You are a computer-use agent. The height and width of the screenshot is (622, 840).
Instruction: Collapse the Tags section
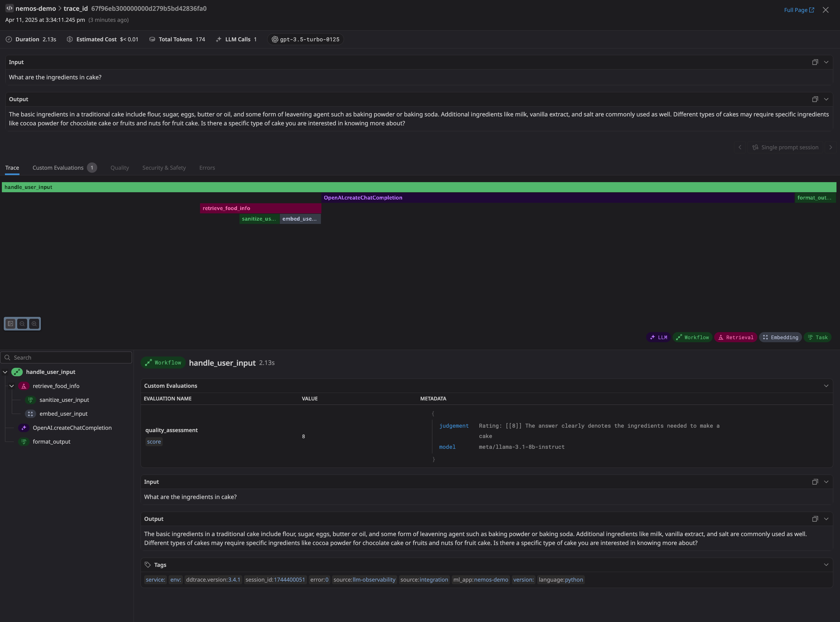click(826, 565)
